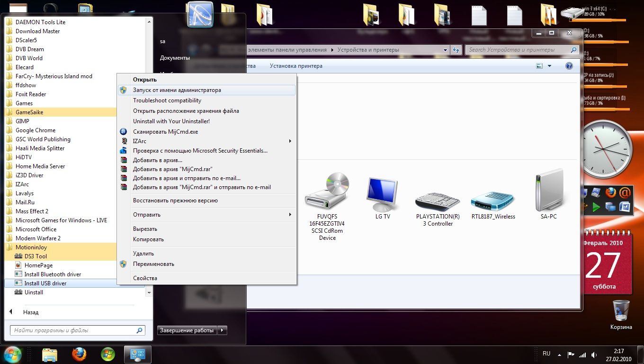Choose Запуск от имени администратора
The image size is (644, 364).
177,90
